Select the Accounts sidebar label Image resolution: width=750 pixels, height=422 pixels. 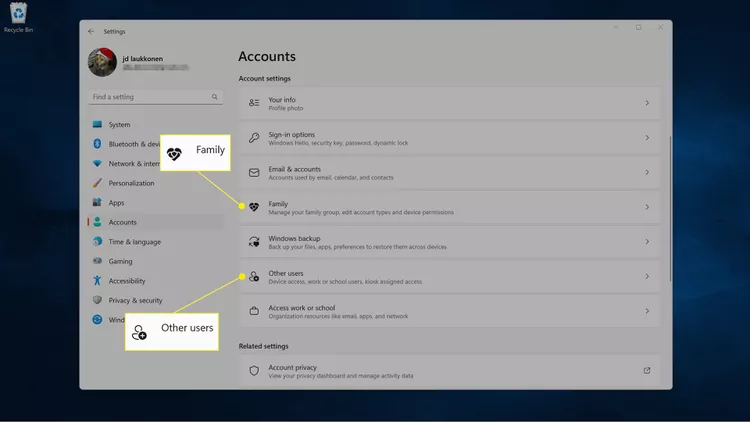(122, 222)
